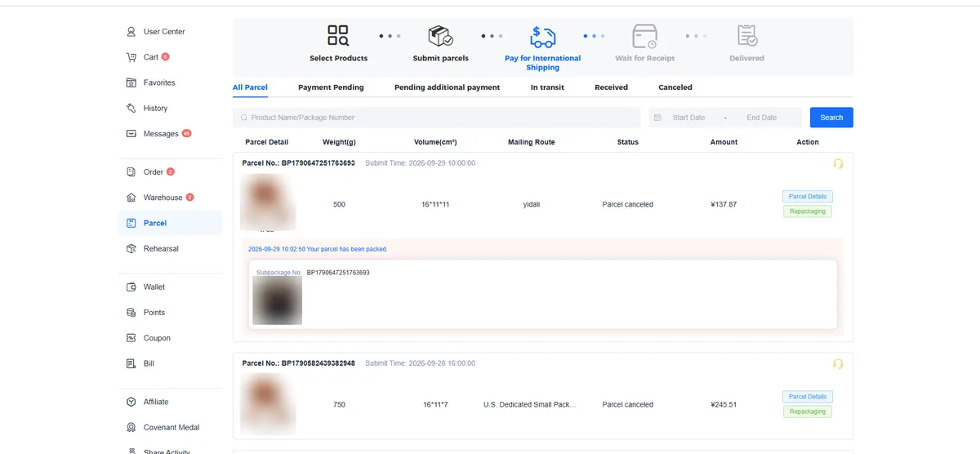Image resolution: width=980 pixels, height=454 pixels.
Task: Open Favorites icon in sidebar
Action: pos(131,82)
